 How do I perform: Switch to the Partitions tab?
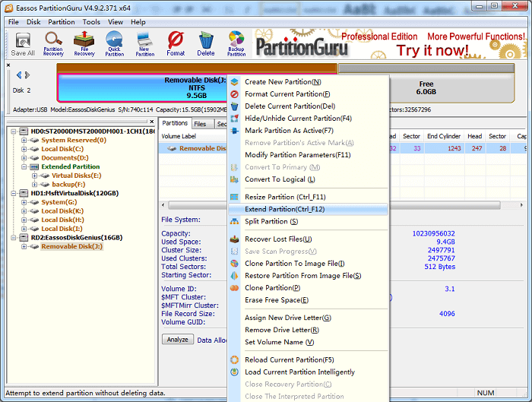[175, 123]
